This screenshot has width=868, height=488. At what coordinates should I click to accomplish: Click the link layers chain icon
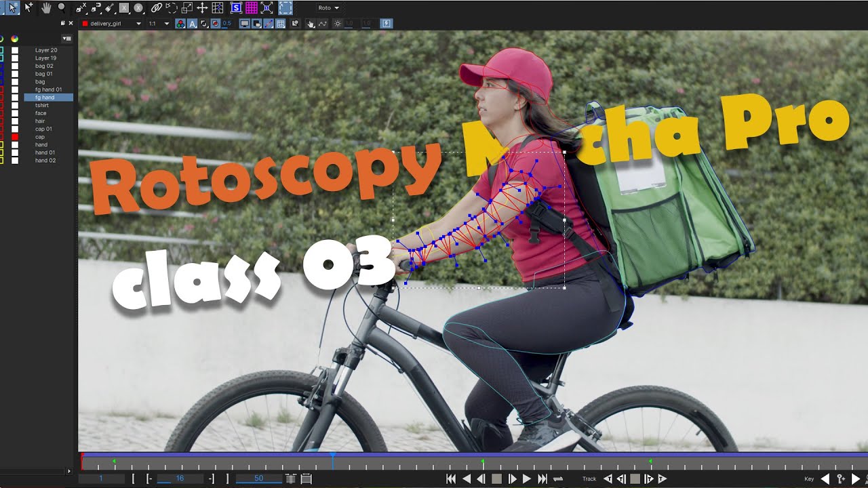[157, 8]
